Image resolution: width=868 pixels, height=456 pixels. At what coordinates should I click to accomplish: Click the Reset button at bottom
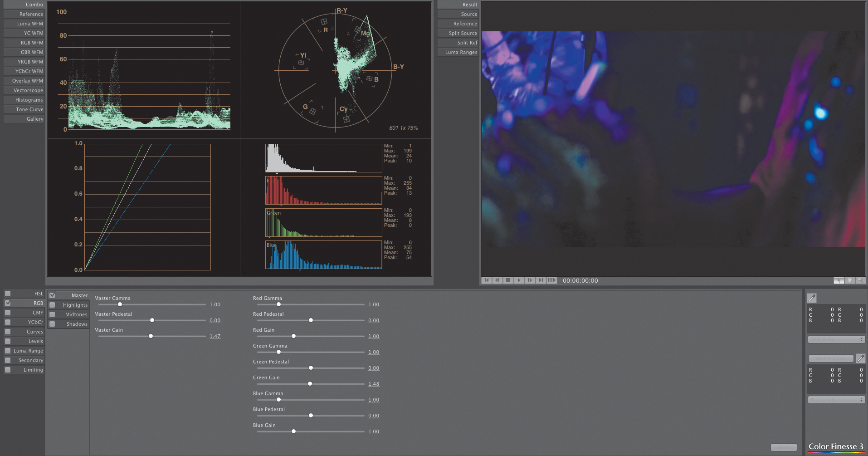point(784,447)
